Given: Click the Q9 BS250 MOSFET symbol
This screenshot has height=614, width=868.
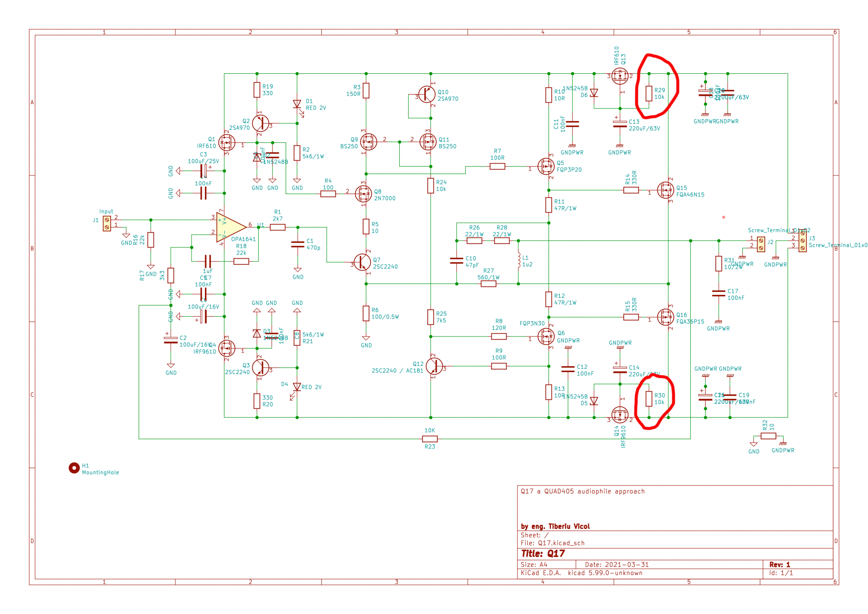Looking at the screenshot, I should (x=368, y=142).
